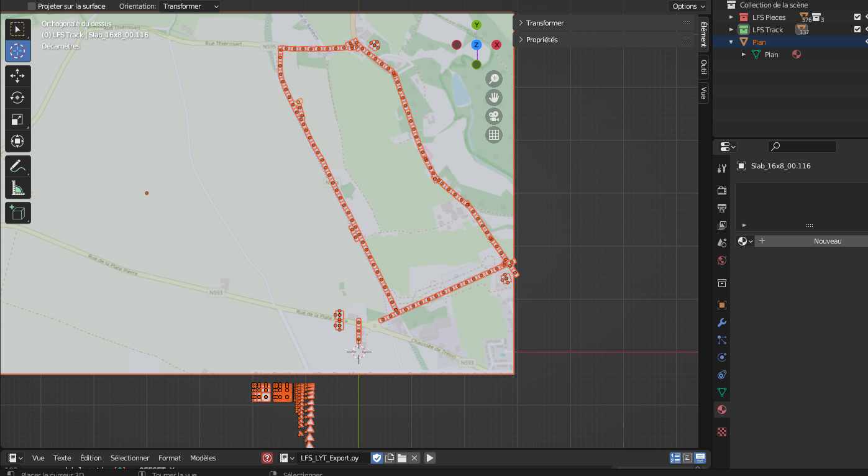The height and width of the screenshot is (476, 868).
Task: Toggle syntax highlighting in text editor
Action: 700,458
